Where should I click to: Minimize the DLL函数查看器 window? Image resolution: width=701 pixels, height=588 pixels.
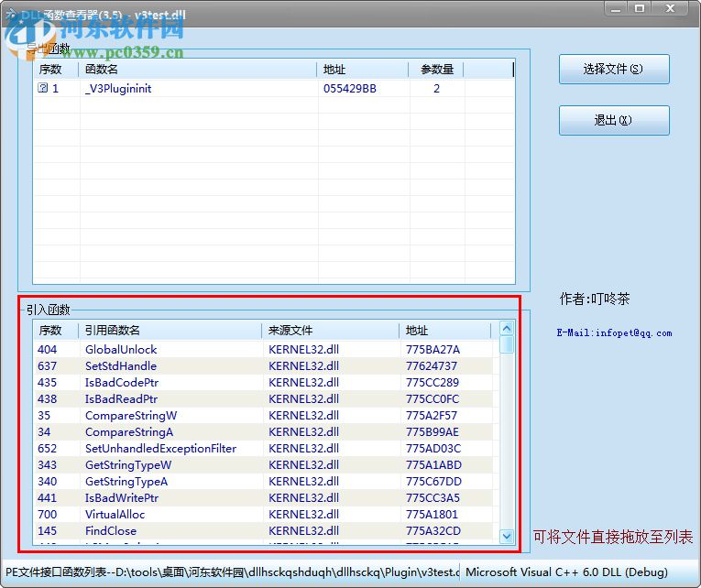coord(616,8)
